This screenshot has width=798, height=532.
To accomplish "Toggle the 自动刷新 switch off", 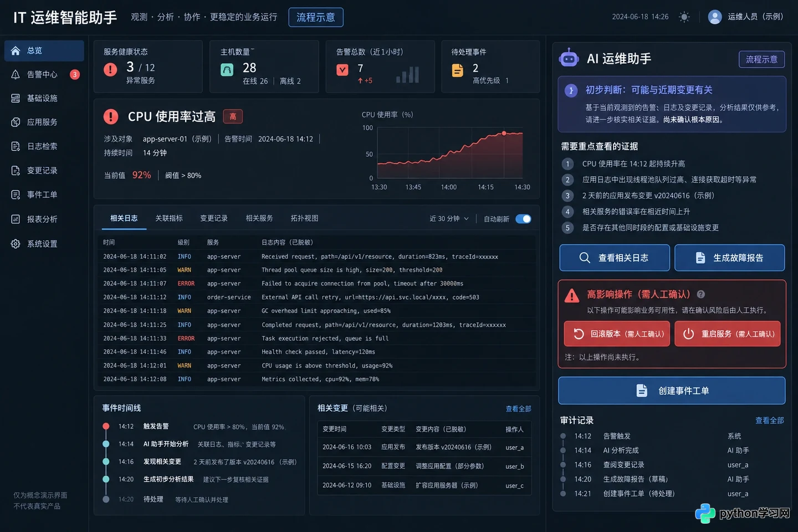I will tap(523, 219).
